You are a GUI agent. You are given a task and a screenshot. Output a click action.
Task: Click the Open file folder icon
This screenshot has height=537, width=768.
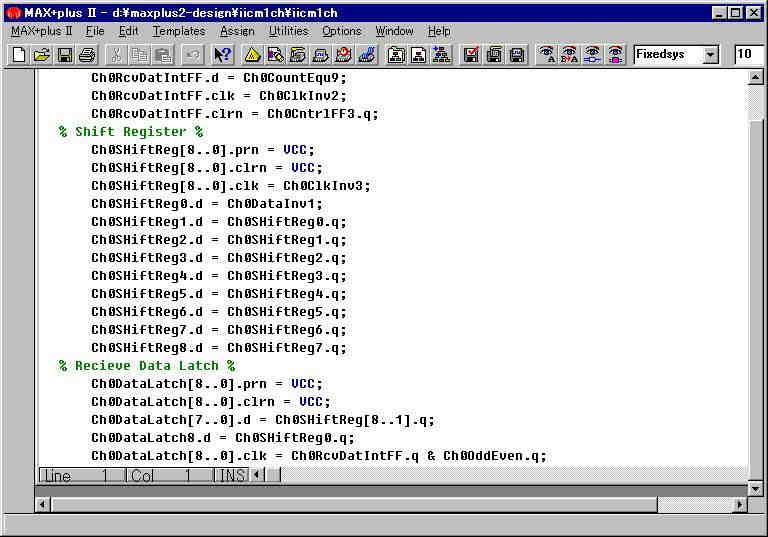click(41, 55)
